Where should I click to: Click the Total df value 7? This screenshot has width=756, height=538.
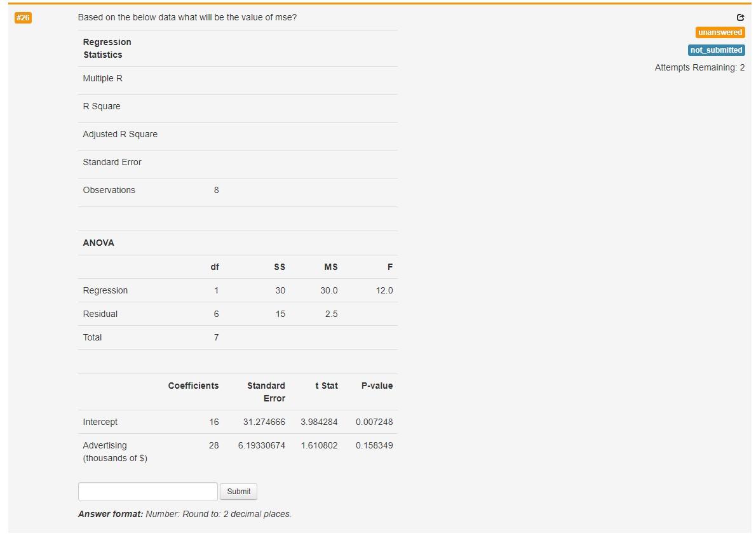[217, 337]
